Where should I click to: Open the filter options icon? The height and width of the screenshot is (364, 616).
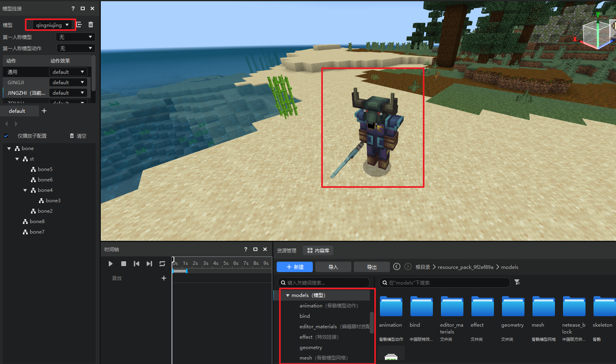(x=517, y=282)
